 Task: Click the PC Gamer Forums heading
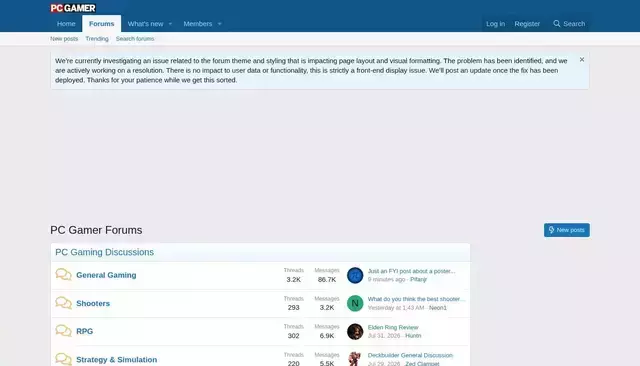tap(96, 230)
